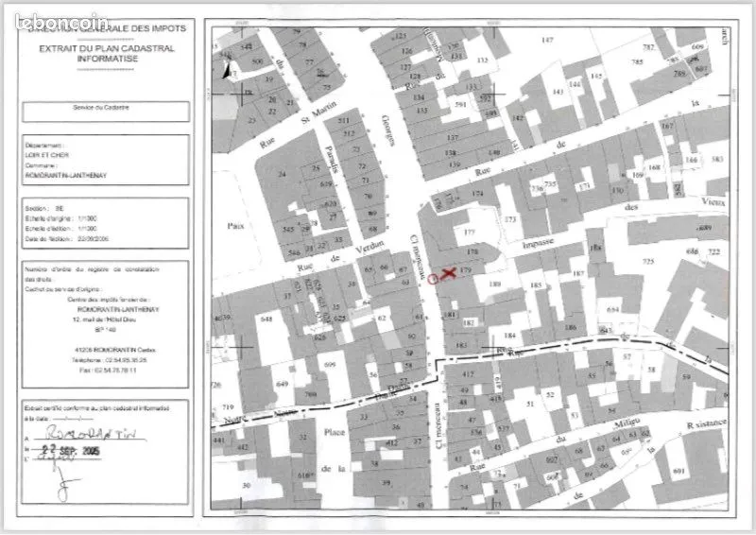756x535 pixels.
Task: Click the "Centre des impôts foncier de" line
Action: tap(109, 300)
